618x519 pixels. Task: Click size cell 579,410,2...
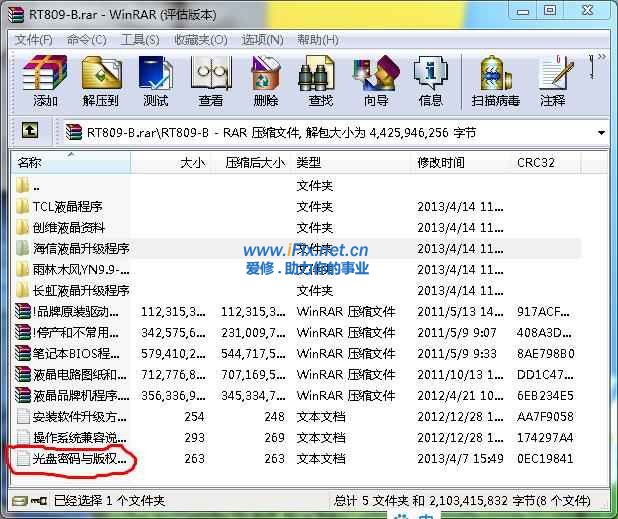coord(173,353)
